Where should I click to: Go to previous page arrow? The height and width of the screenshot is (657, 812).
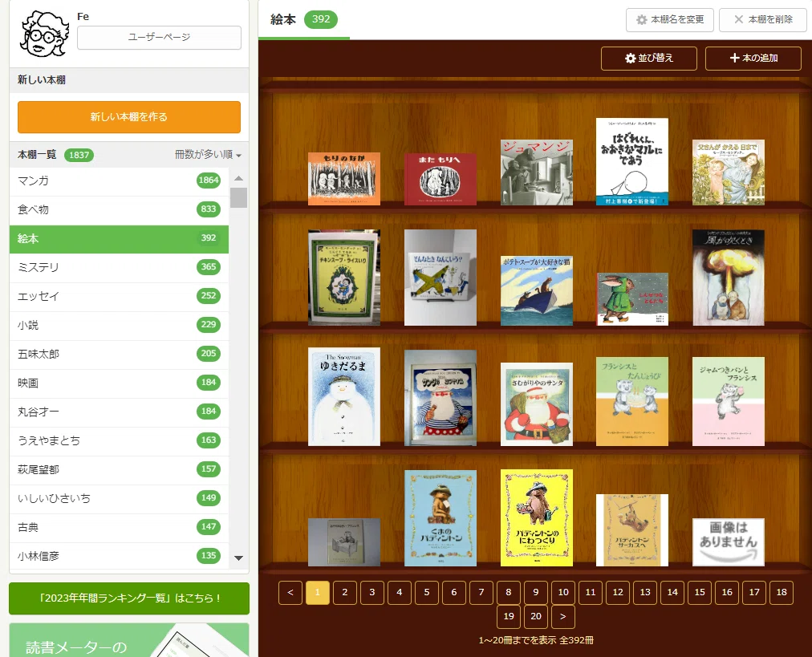point(290,593)
